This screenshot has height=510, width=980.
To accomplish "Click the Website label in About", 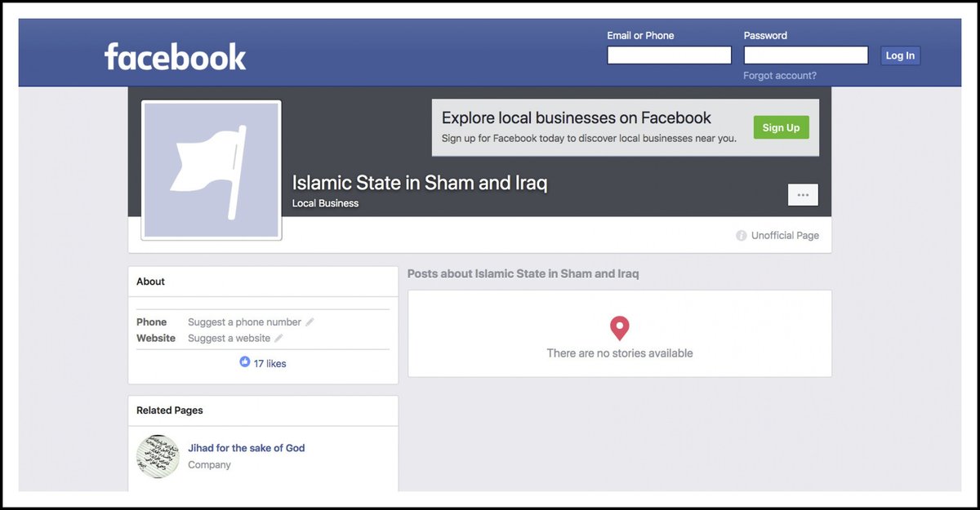I will tap(156, 339).
